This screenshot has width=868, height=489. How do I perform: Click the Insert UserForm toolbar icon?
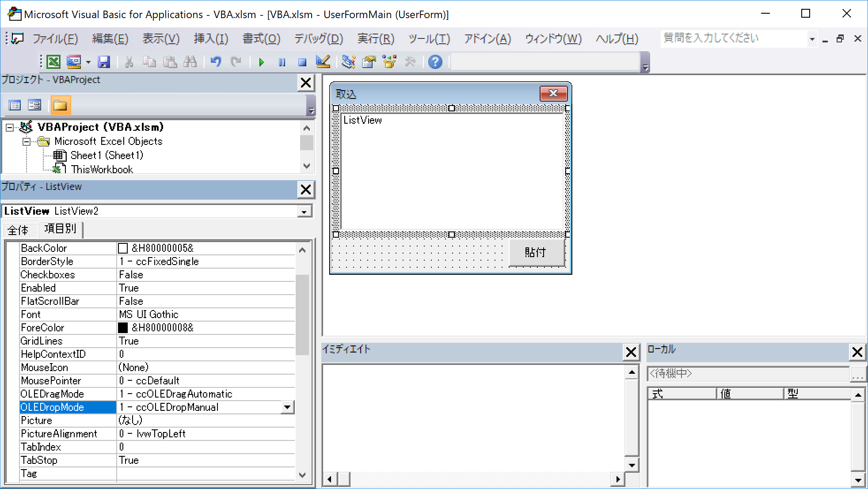point(74,62)
